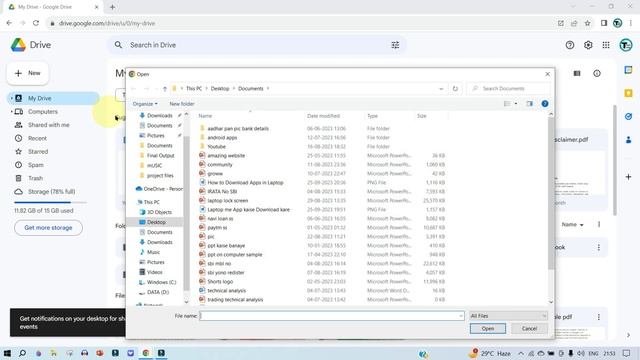The height and width of the screenshot is (360, 640).
Task: Select the Youtube folder
Action: pyautogui.click(x=216, y=147)
